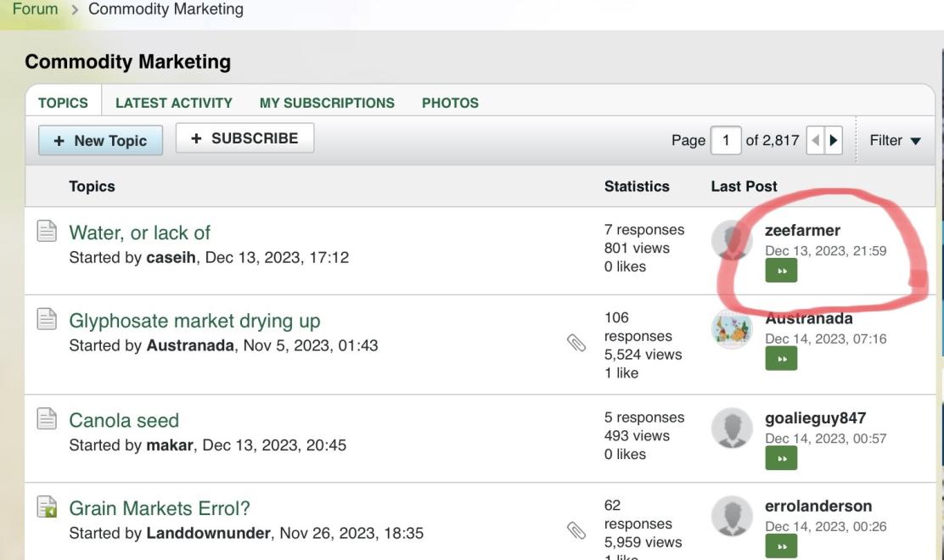The width and height of the screenshot is (944, 560).
Task: Go to latest post in Glyphosate topic
Action: [781, 359]
